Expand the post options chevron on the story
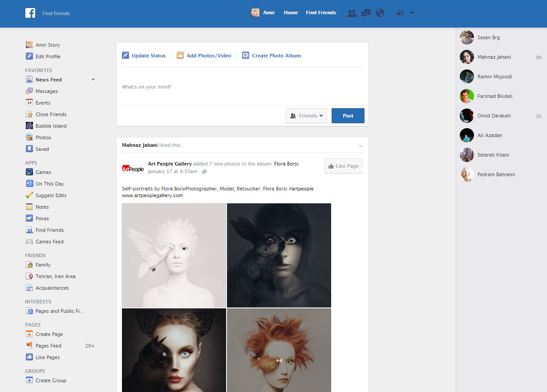The height and width of the screenshot is (392, 547). 361,145
